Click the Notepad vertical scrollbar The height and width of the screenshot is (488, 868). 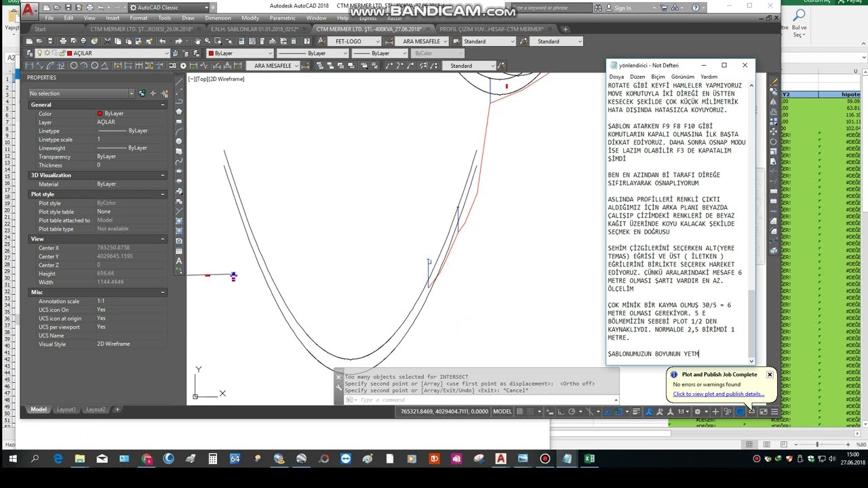[x=751, y=224]
